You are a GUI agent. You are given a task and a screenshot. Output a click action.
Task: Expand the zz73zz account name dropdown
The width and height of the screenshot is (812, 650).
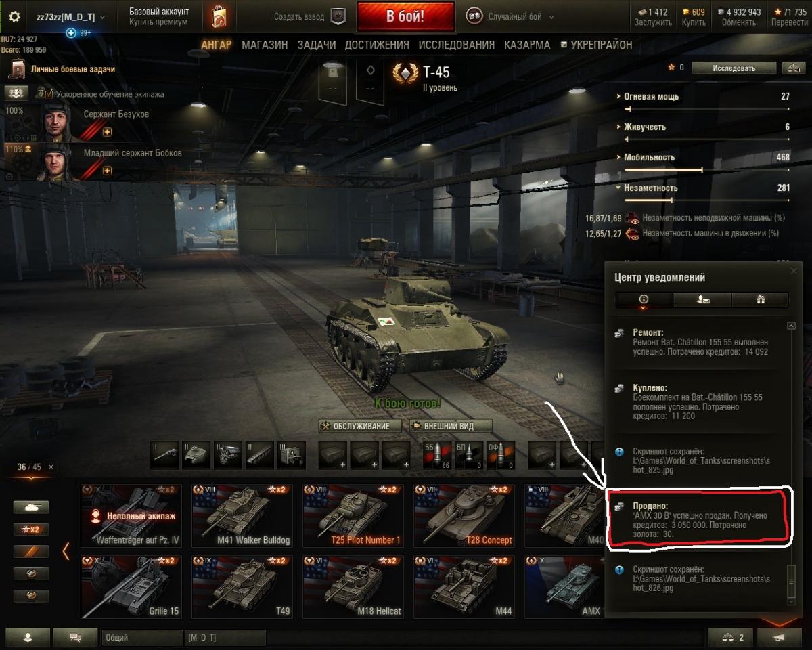pyautogui.click(x=70, y=17)
